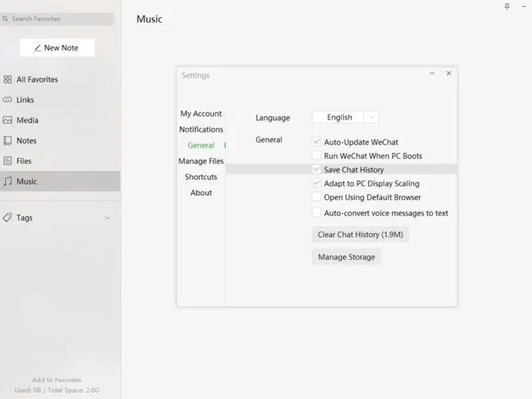Pin the Favorites window on top

507,7
